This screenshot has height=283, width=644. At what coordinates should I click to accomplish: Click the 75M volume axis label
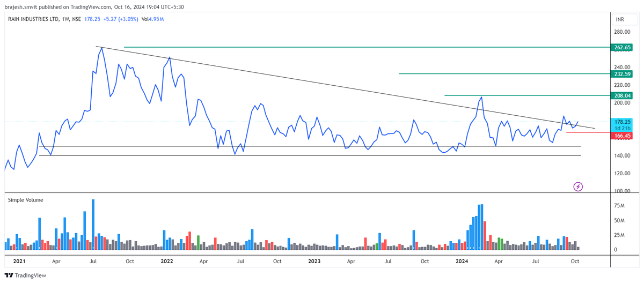click(619, 206)
